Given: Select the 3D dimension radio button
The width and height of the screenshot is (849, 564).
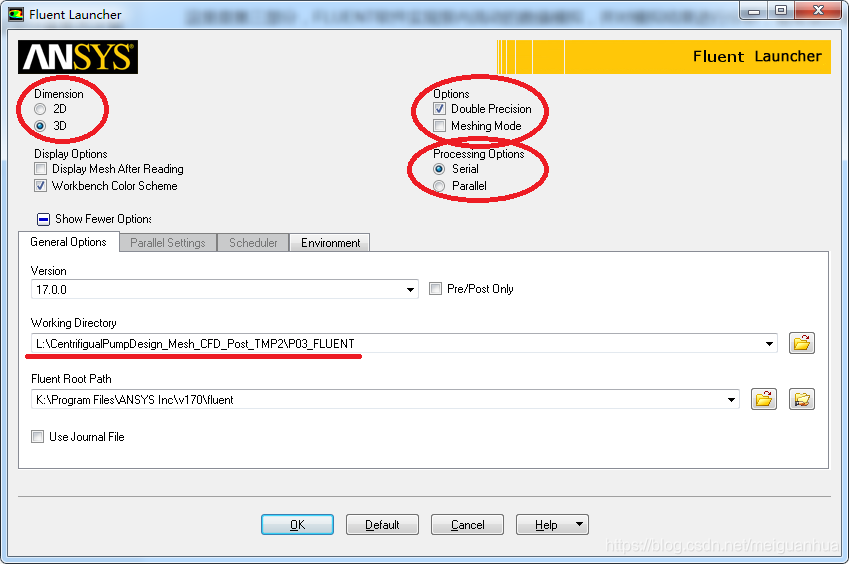Looking at the screenshot, I should tap(40, 126).
